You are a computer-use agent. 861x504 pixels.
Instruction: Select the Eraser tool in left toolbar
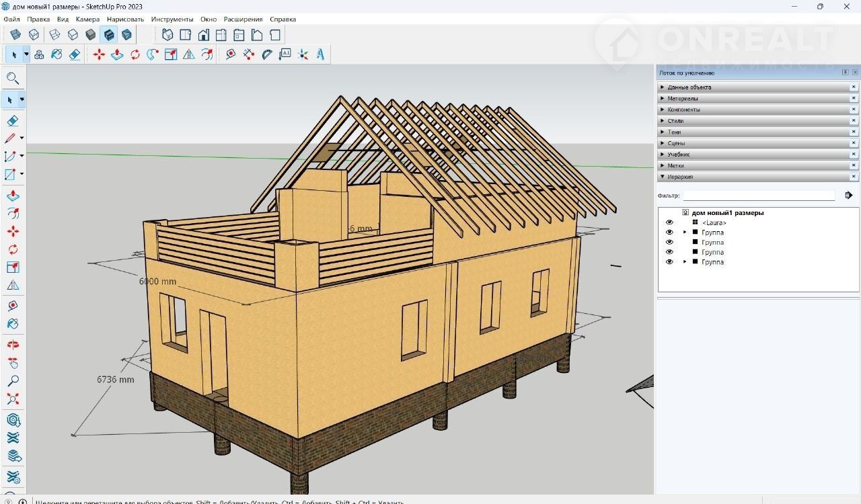pos(12,121)
